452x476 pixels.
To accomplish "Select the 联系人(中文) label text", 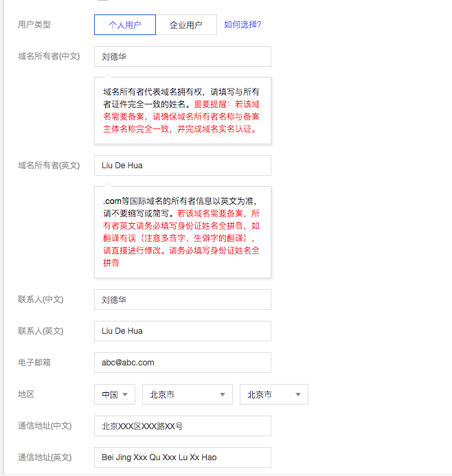I will tap(41, 299).
